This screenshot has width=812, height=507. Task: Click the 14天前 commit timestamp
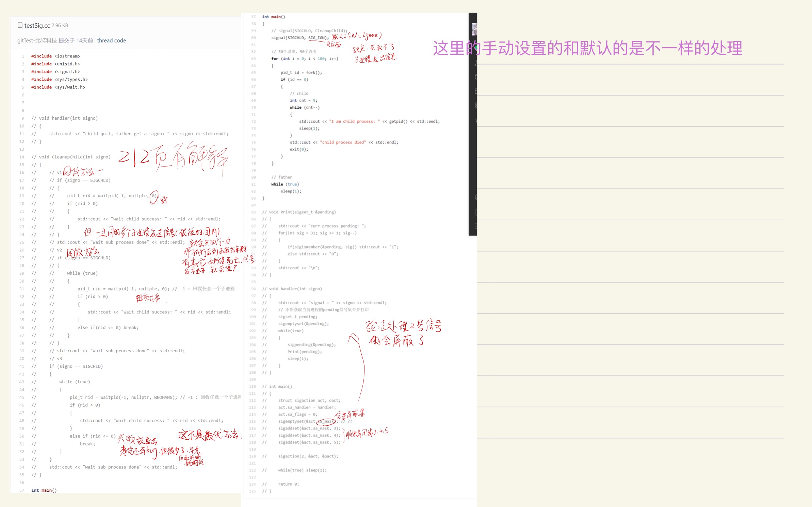click(x=85, y=40)
